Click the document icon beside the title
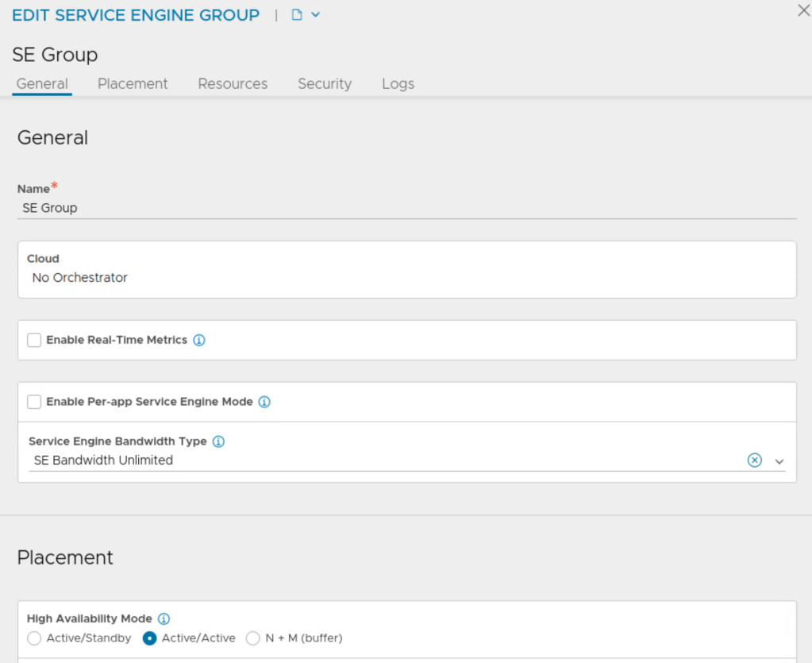The image size is (812, 663). tap(297, 15)
